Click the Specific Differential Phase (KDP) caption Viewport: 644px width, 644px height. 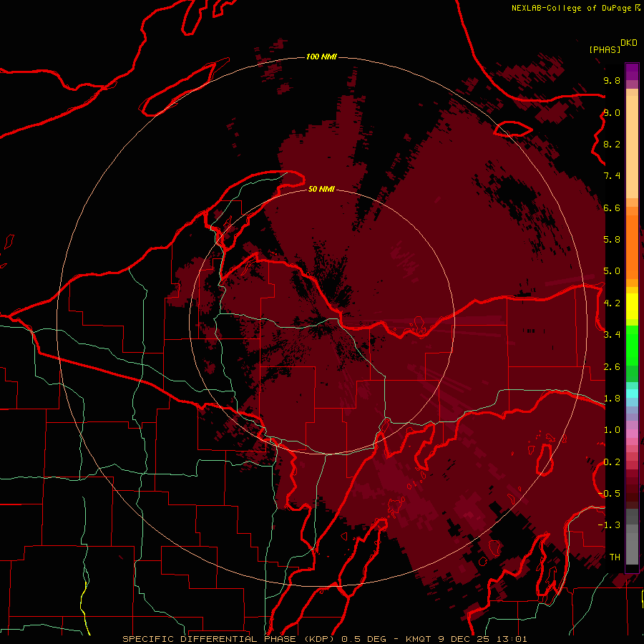pos(229,639)
